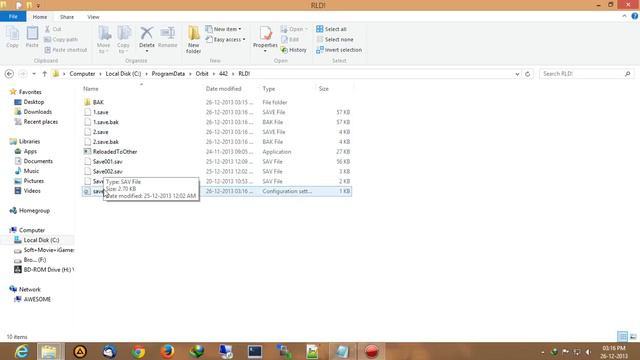Select the 2.save.bak file

(106, 142)
